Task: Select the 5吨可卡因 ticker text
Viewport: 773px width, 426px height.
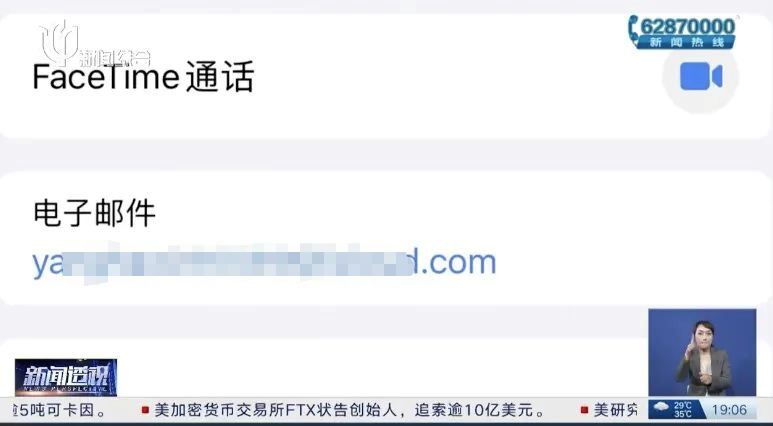Action: click(x=59, y=410)
